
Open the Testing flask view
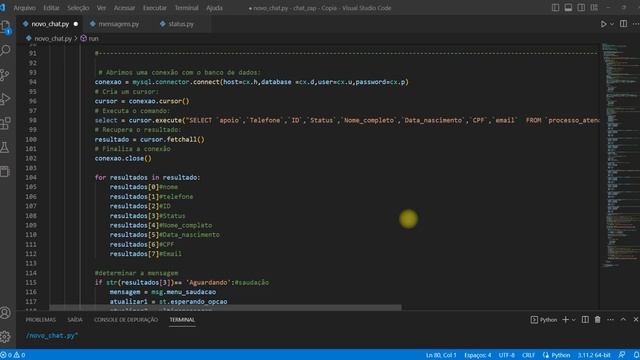(5, 147)
